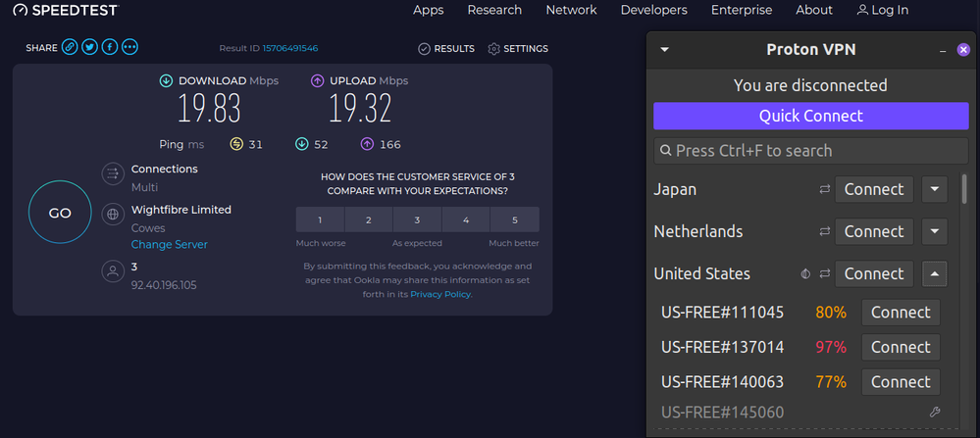Rate customer service as 1
Viewport: 980px width, 438px height.
(320, 219)
